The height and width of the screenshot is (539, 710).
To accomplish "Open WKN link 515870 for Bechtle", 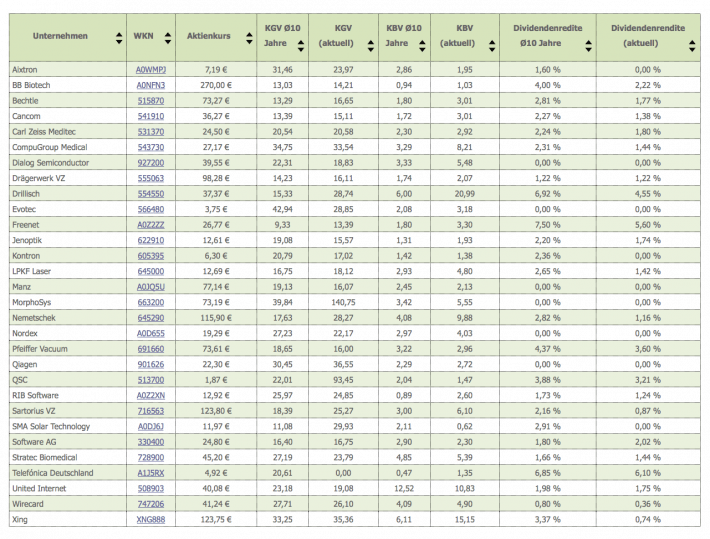I will point(151,101).
